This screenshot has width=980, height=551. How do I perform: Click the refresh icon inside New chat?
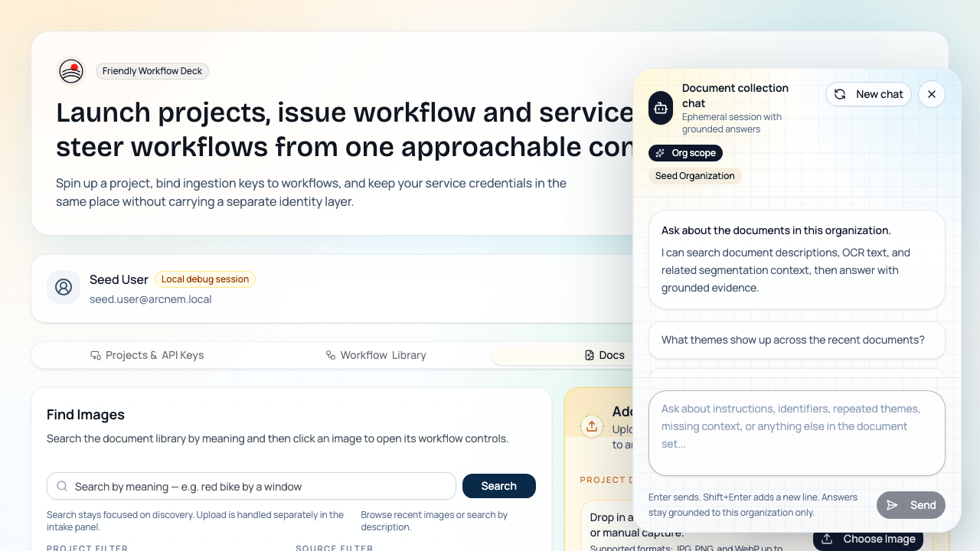[x=839, y=94]
